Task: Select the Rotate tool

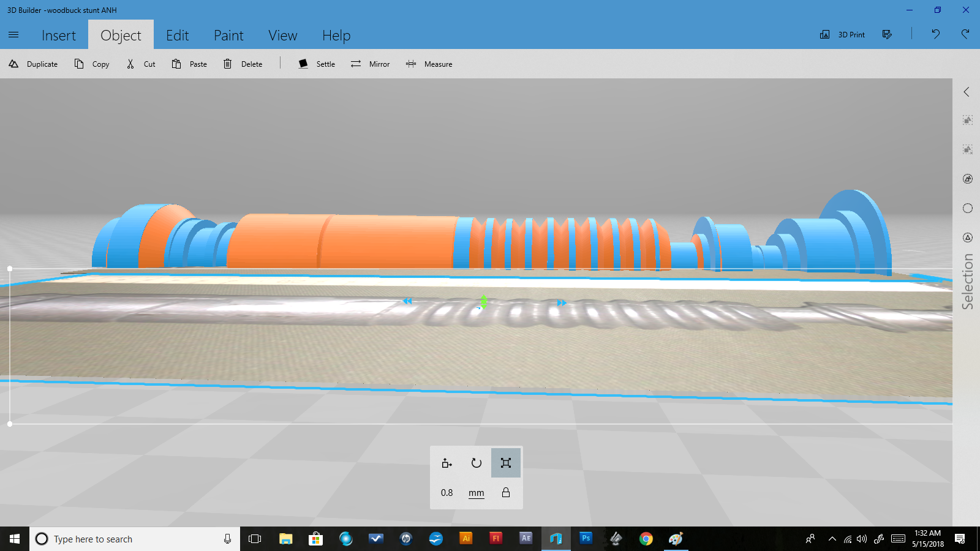Action: [x=477, y=463]
